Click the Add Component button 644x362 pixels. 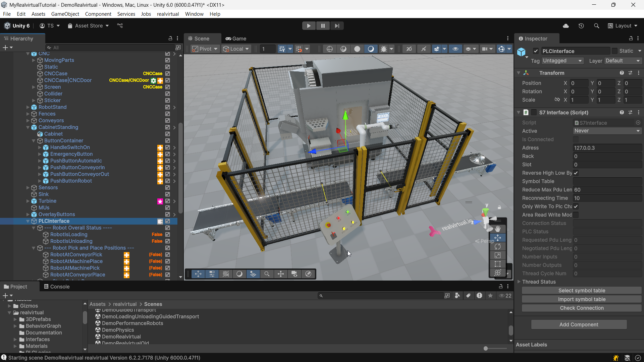point(579,324)
